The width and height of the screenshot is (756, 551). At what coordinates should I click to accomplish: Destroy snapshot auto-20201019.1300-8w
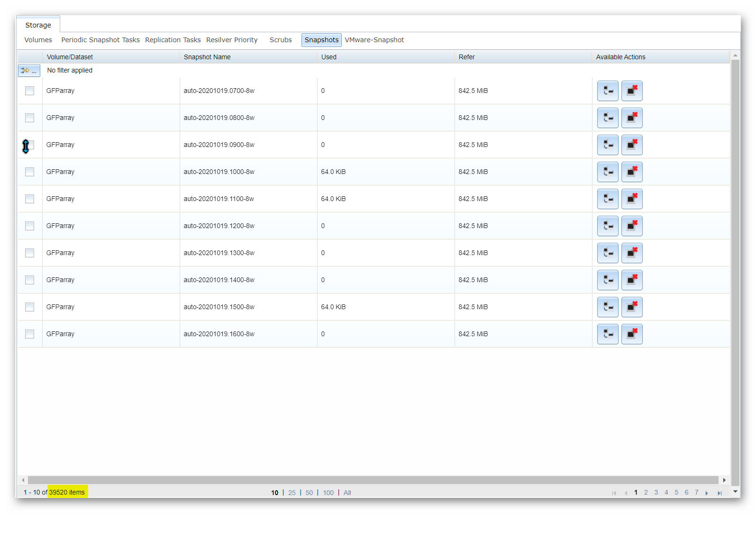point(632,253)
